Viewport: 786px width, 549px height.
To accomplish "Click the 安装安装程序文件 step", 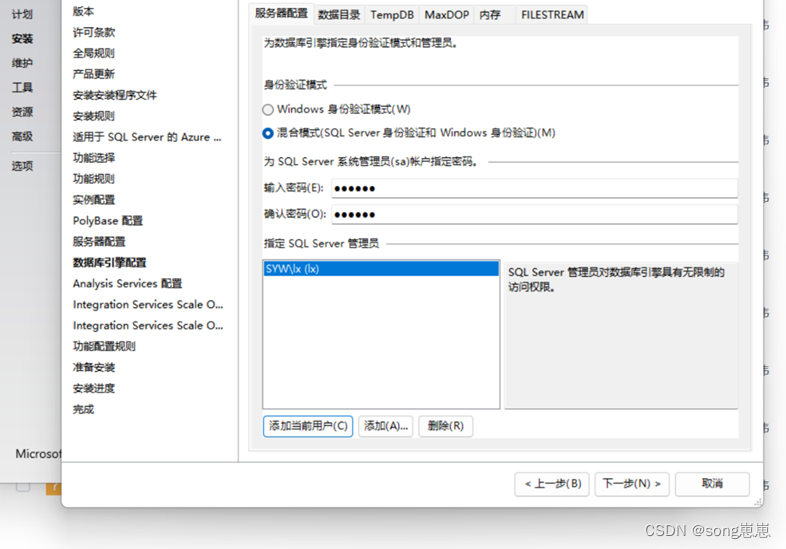I will coord(115,95).
